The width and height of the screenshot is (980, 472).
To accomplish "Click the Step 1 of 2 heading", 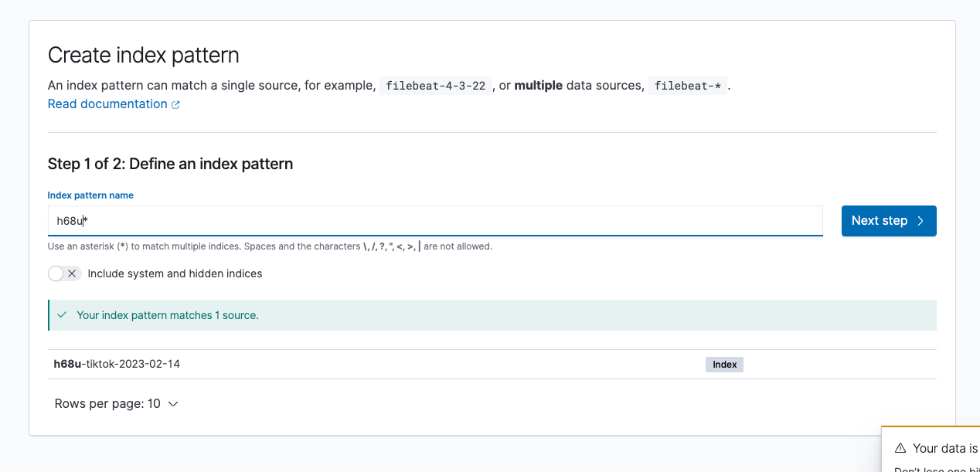I will tap(170, 164).
